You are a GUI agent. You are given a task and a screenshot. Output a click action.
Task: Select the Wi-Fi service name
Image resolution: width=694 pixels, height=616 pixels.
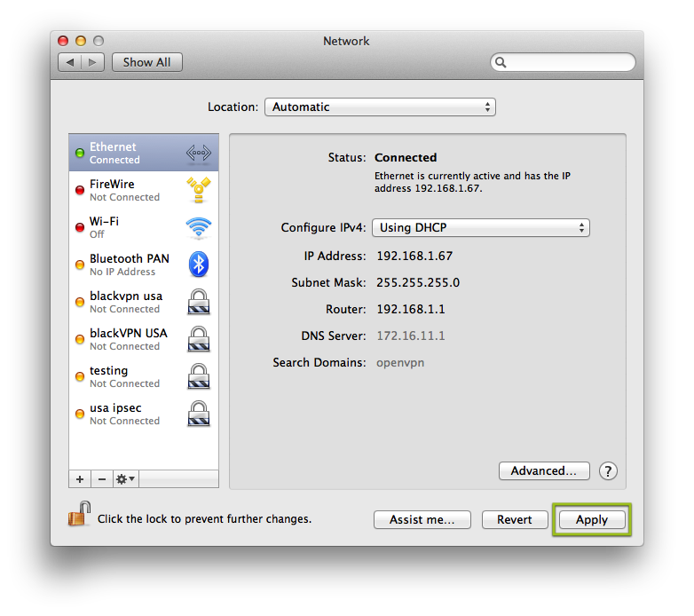click(x=105, y=221)
